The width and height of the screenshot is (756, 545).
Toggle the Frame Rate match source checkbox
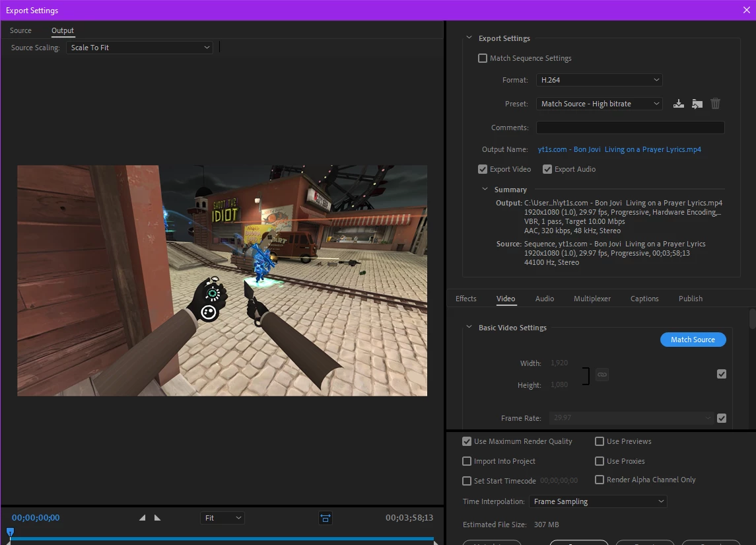(722, 418)
